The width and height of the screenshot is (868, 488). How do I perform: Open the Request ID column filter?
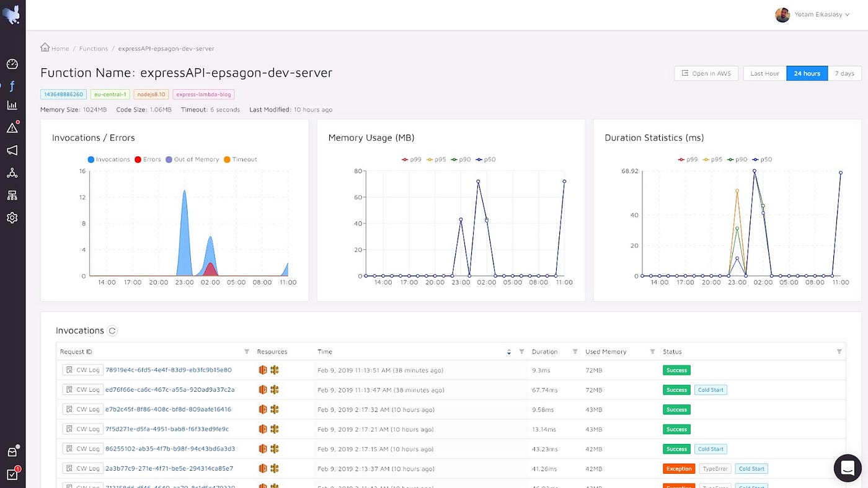tap(247, 352)
